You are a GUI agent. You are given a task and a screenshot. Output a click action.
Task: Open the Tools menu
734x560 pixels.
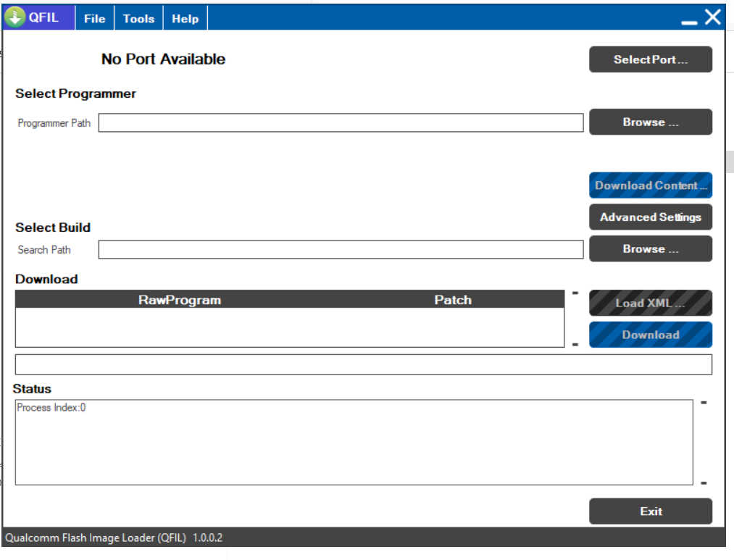(x=138, y=19)
